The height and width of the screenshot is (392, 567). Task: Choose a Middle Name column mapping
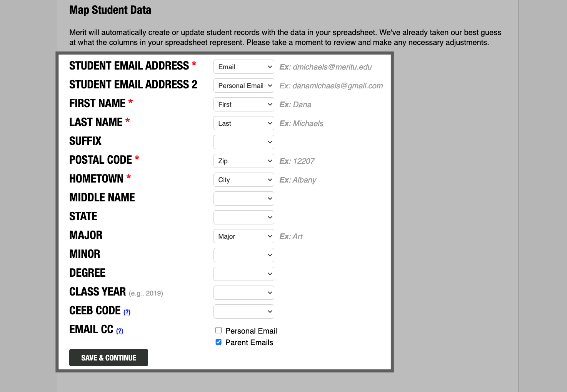coord(243,199)
